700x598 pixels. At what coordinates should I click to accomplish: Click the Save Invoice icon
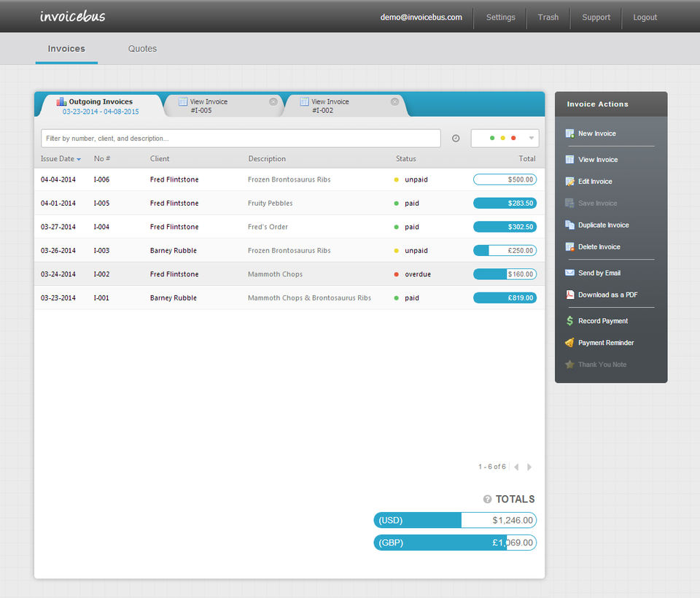[x=569, y=203]
